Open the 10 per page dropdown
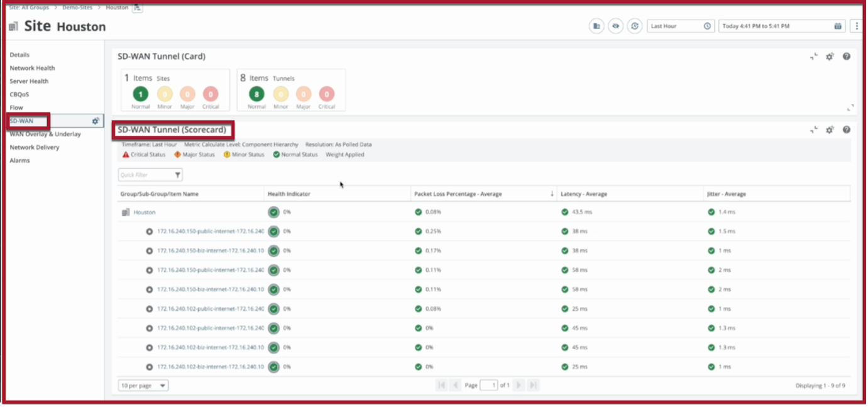This screenshot has width=868, height=407. pos(143,386)
